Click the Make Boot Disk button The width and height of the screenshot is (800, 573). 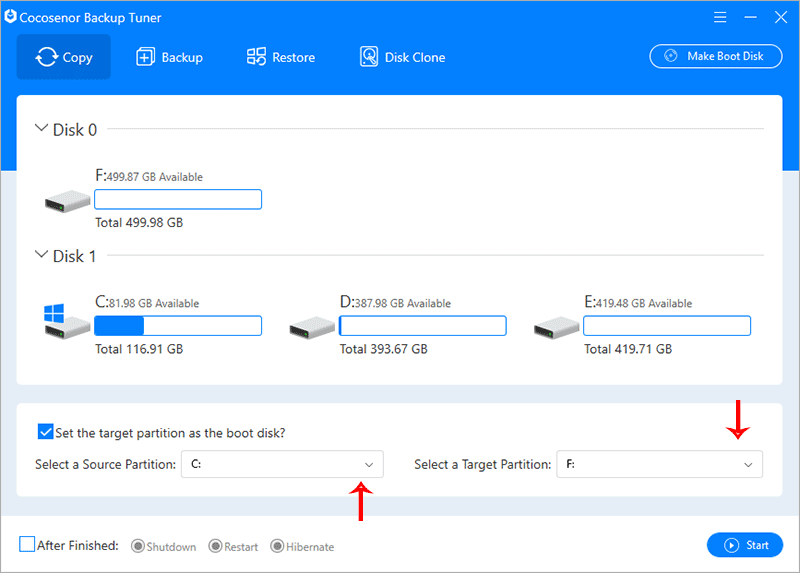[715, 56]
